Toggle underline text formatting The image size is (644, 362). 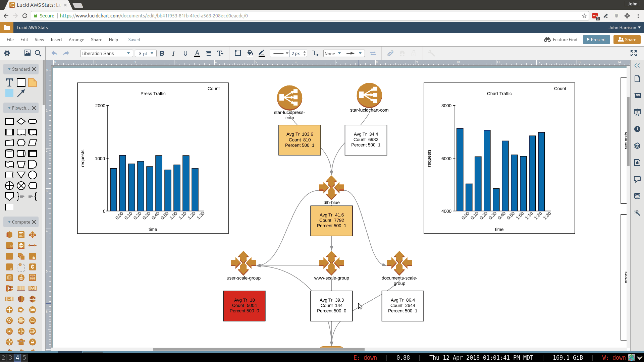pos(185,53)
